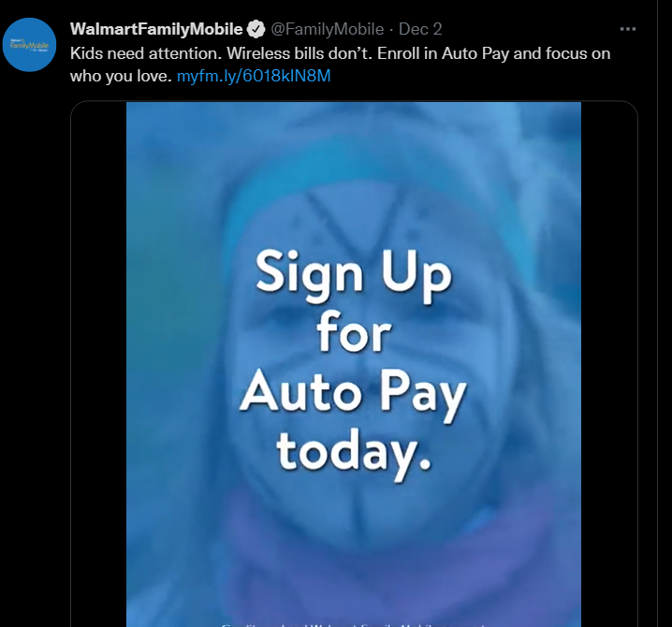
Task: Click the "today." text in video
Action: coord(354,454)
